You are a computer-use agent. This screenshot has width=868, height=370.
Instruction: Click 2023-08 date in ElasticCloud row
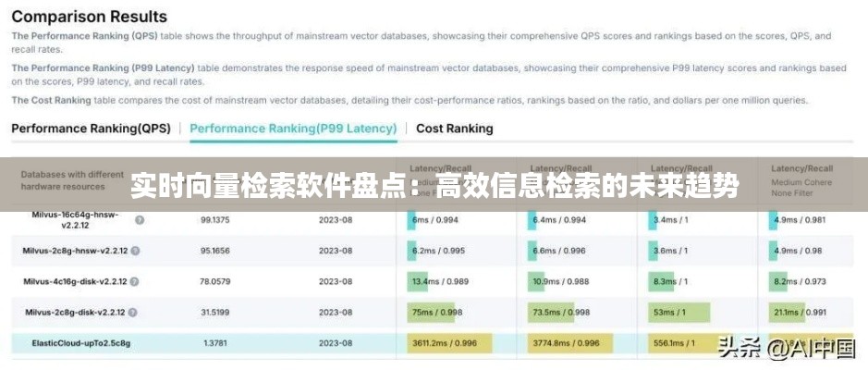(x=336, y=343)
